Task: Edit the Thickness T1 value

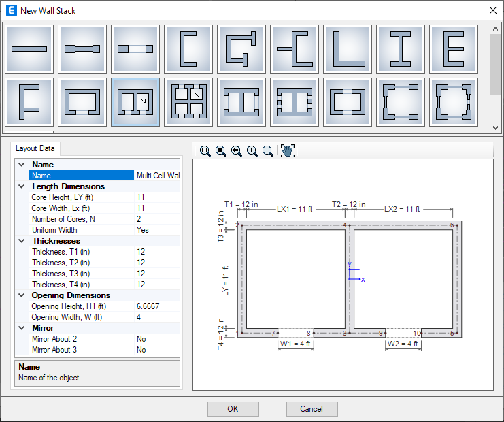Action: pos(157,252)
